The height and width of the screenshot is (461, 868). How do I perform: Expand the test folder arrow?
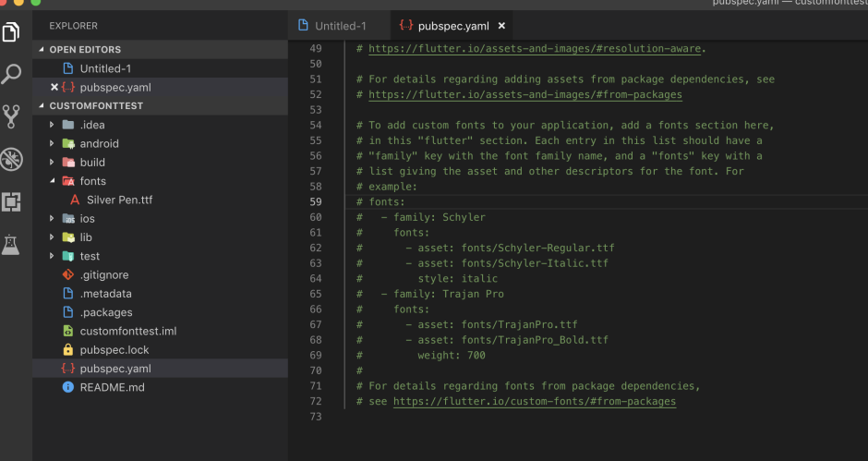52,256
